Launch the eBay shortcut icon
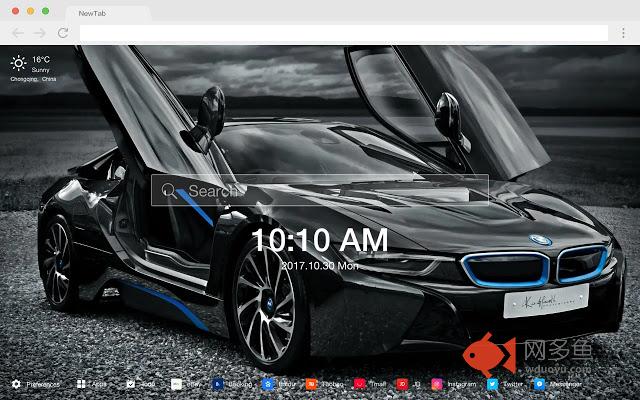640x400 pixels. [176, 384]
